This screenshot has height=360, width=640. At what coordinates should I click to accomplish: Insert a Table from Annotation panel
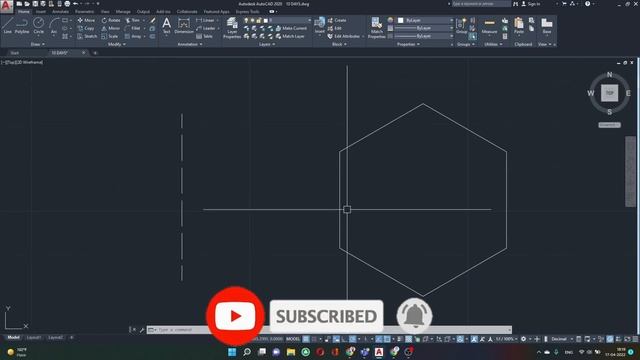[x=204, y=36]
